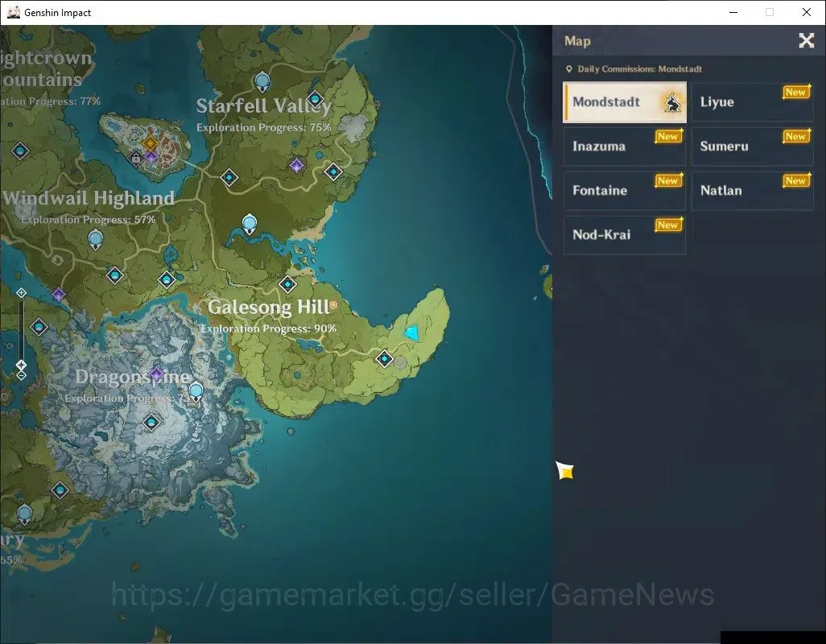
Task: Select the Mondstadt region
Action: (624, 102)
